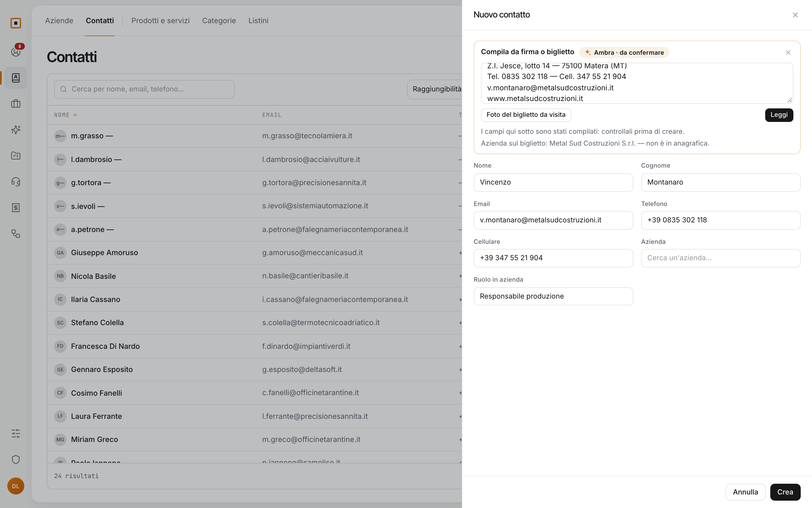This screenshot has height=508, width=812.
Task: Click the Nome field with Vincenzo
Action: coord(553,182)
